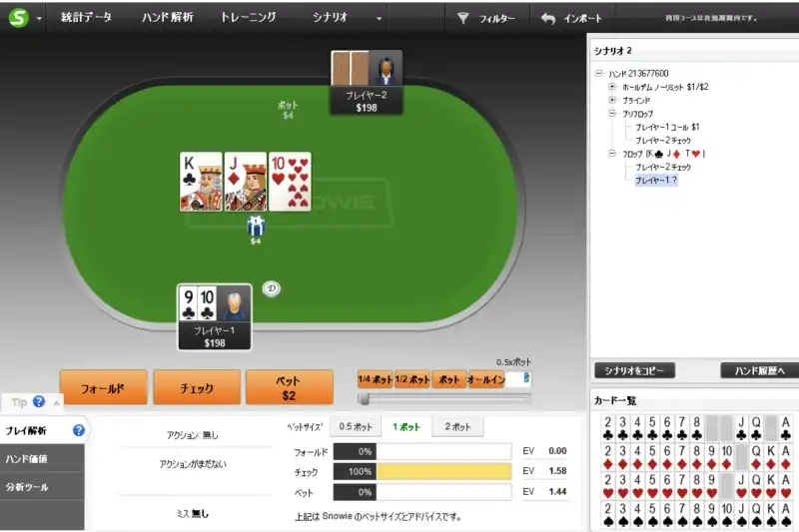The image size is (799, 532).
Task: Click the filter funnel icon
Action: click(x=462, y=19)
